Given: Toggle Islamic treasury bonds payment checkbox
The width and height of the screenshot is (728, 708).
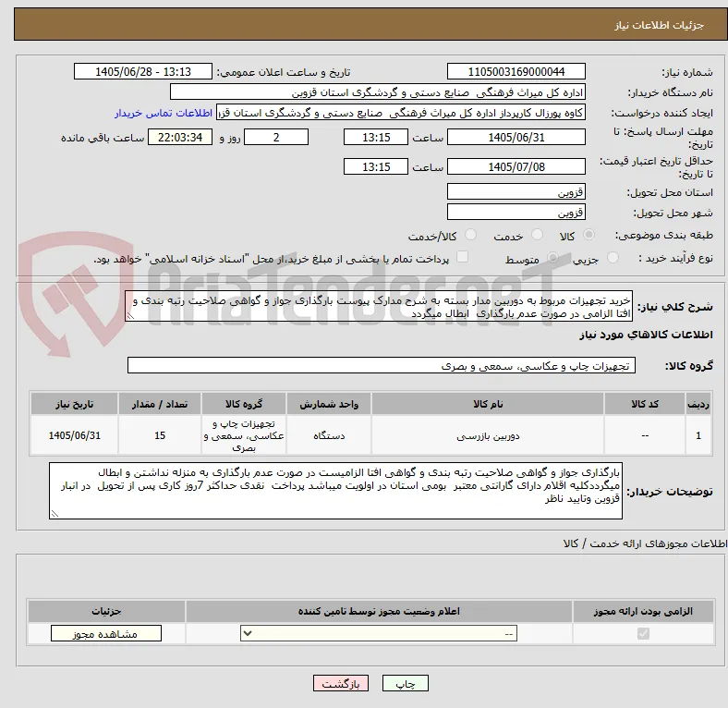Looking at the screenshot, I should tap(463, 257).
